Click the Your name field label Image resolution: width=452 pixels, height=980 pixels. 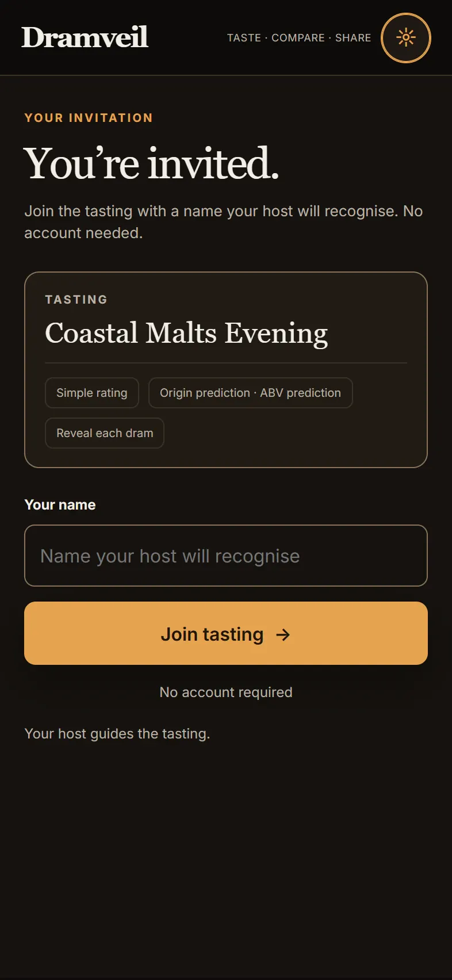click(60, 504)
